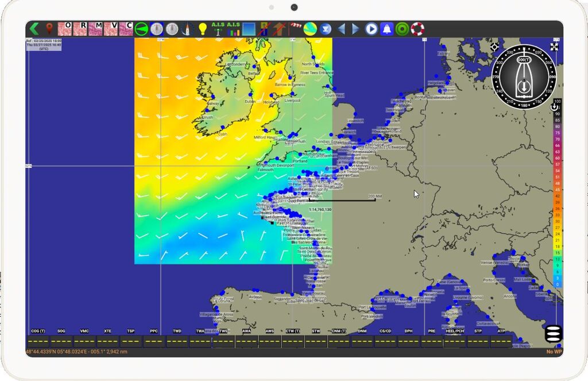Click the cursor coordinates readout in status bar
This screenshot has height=381, width=588.
(x=76, y=352)
